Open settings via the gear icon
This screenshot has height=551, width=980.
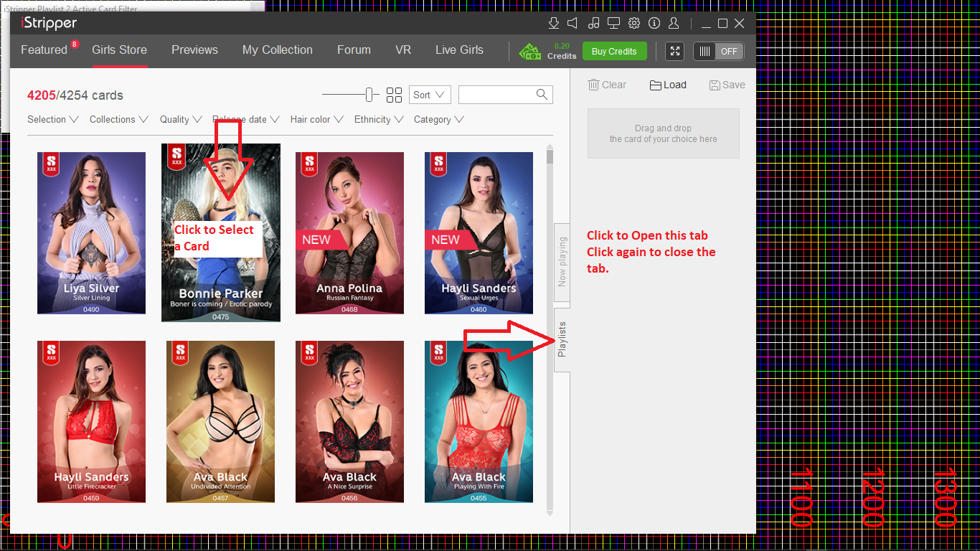pyautogui.click(x=634, y=23)
